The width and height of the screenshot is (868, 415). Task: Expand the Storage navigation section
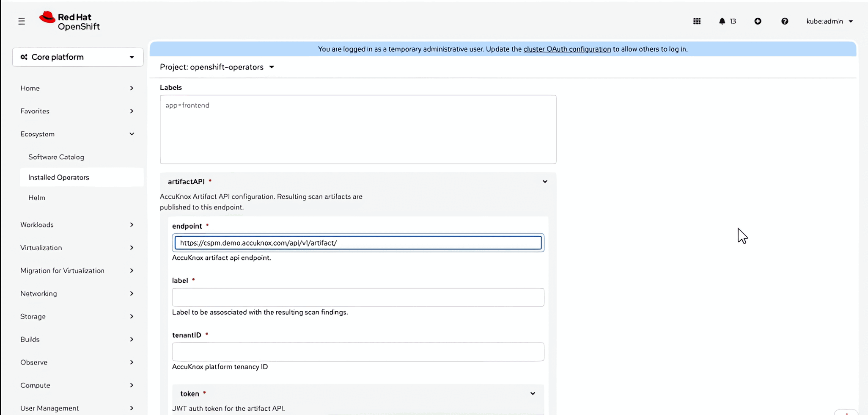pos(77,316)
